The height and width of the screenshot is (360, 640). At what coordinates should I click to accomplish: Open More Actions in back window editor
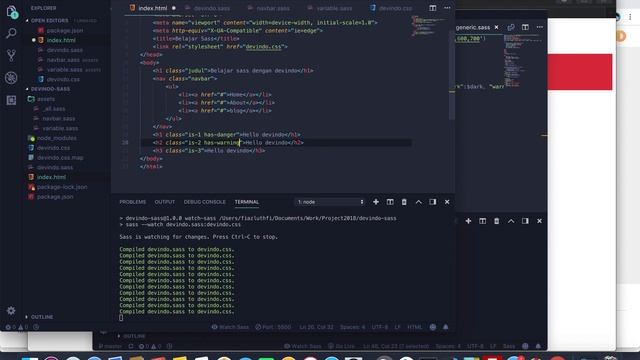pyautogui.click(x=540, y=27)
